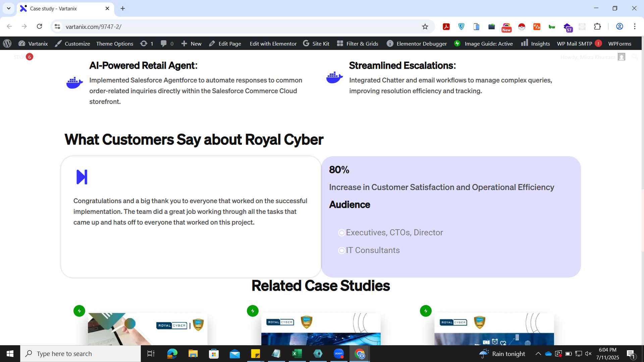Close the Case study - Vartanix tab

click(107, 8)
